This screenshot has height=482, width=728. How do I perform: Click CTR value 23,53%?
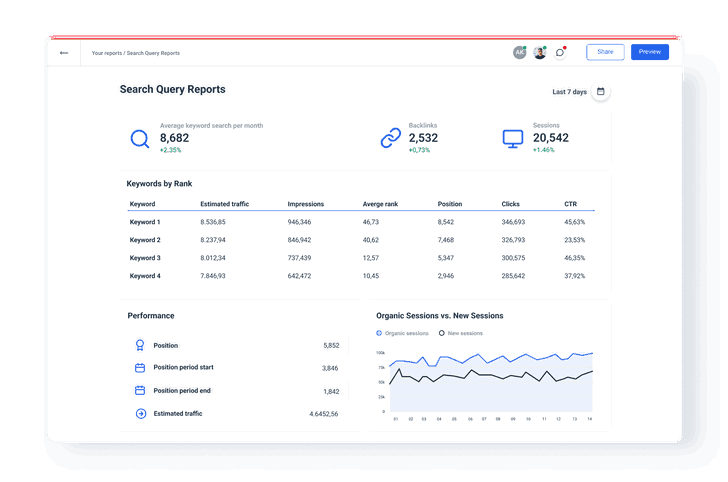(x=574, y=240)
